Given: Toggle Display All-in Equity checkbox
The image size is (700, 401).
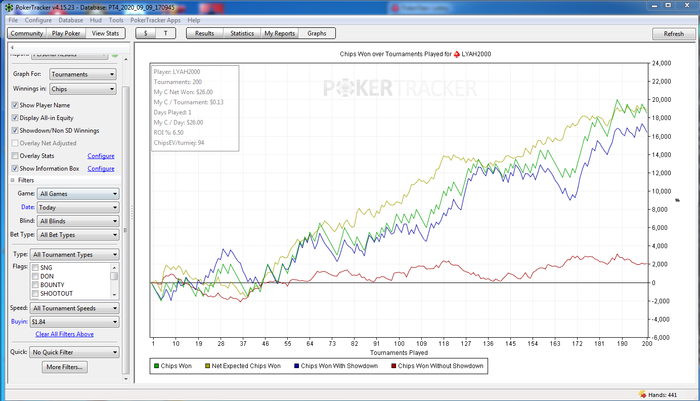Looking at the screenshot, I should (x=15, y=118).
